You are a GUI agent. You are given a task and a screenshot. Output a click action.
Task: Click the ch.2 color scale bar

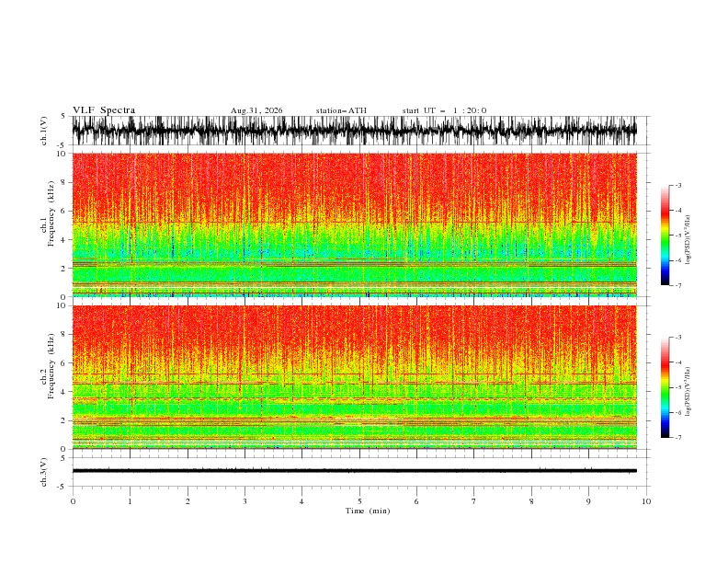[x=665, y=387]
